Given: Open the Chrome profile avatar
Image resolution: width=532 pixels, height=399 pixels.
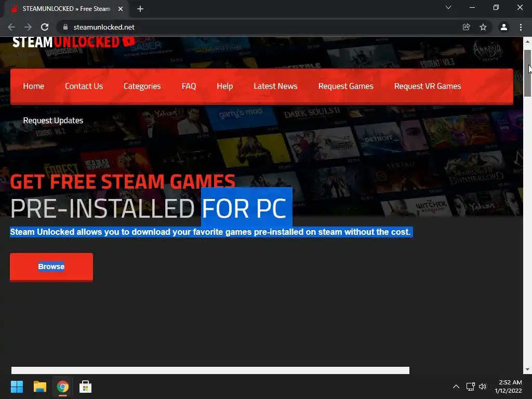Looking at the screenshot, I should (504, 27).
